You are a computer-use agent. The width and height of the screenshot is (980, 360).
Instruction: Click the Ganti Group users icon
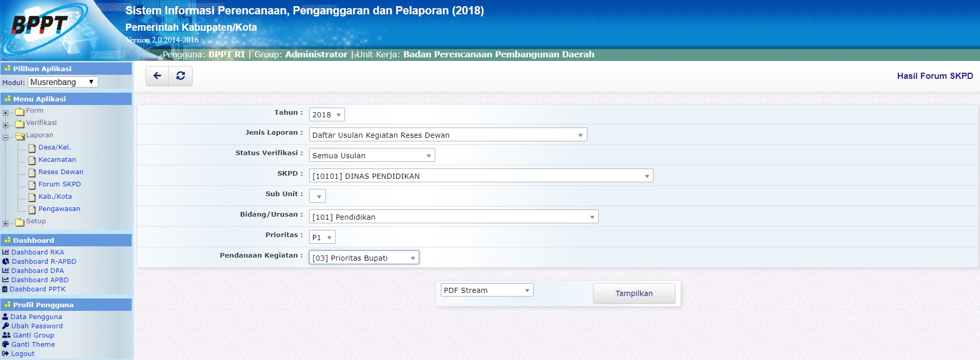(6, 335)
